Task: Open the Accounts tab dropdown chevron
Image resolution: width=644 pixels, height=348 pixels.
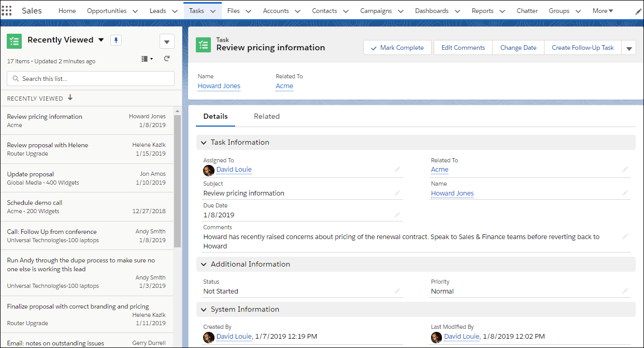Action: click(x=297, y=11)
